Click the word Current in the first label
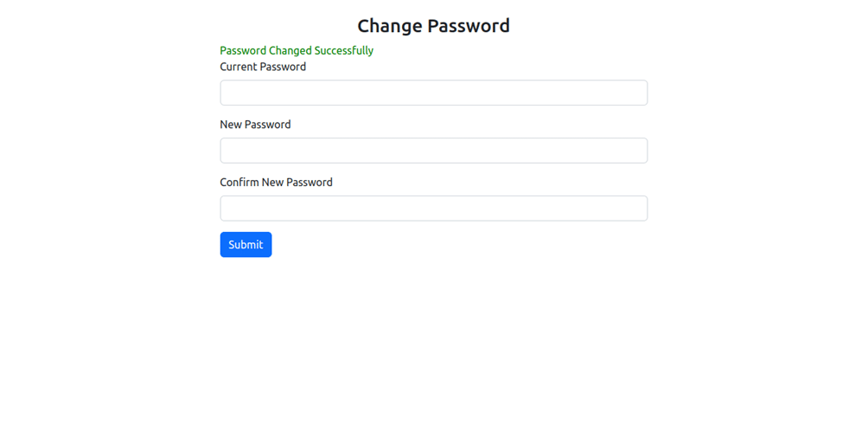 (239, 67)
